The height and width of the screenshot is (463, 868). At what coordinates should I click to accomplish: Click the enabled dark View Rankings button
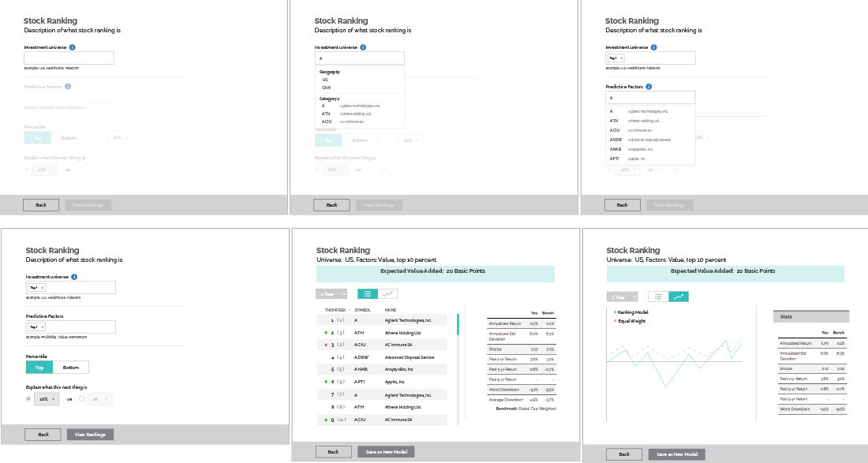click(90, 435)
